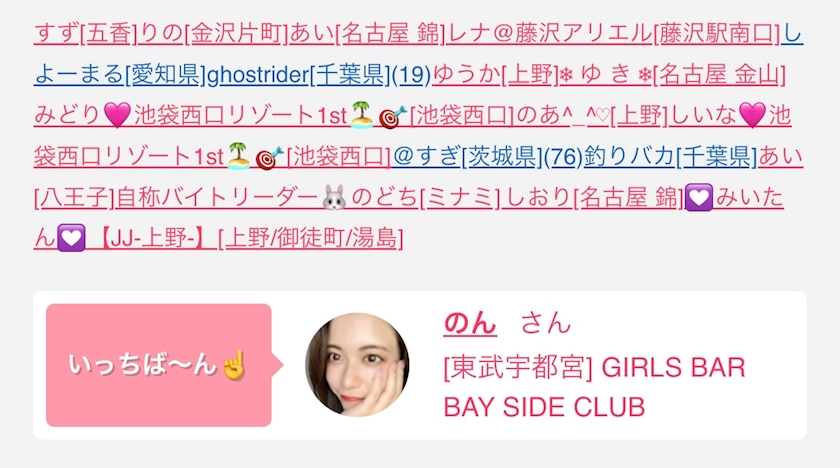The width and height of the screenshot is (840, 468).
Task: Click the rabbit emoji beside 自称バイトリーダー
Action: [334, 197]
